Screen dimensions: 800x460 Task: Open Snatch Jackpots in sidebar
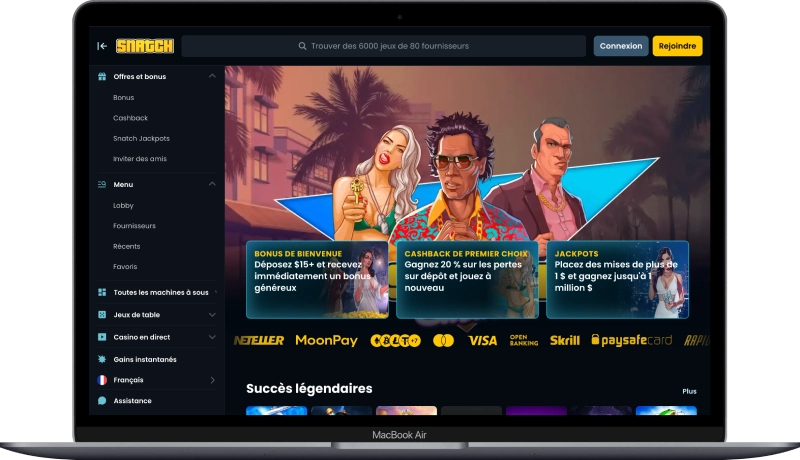pyautogui.click(x=141, y=138)
